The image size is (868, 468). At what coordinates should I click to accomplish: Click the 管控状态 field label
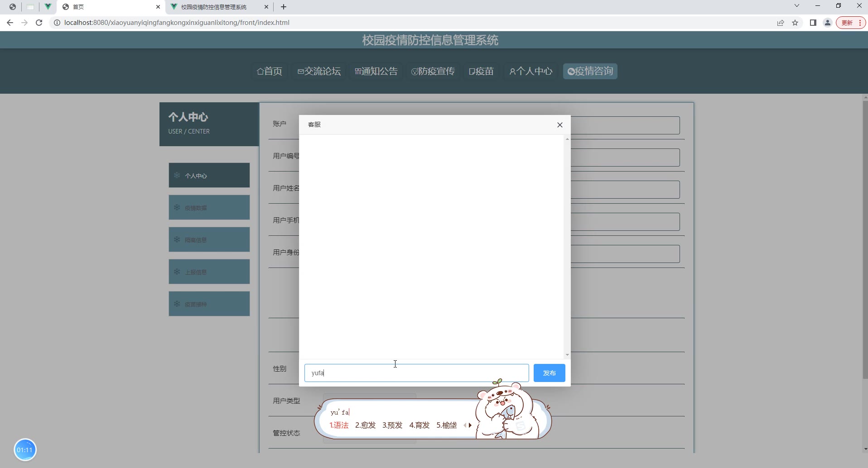286,433
